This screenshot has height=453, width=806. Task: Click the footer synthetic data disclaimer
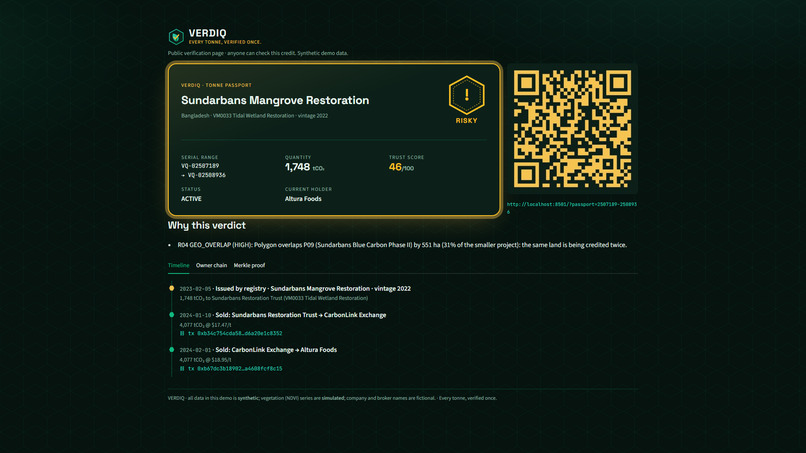[332, 398]
